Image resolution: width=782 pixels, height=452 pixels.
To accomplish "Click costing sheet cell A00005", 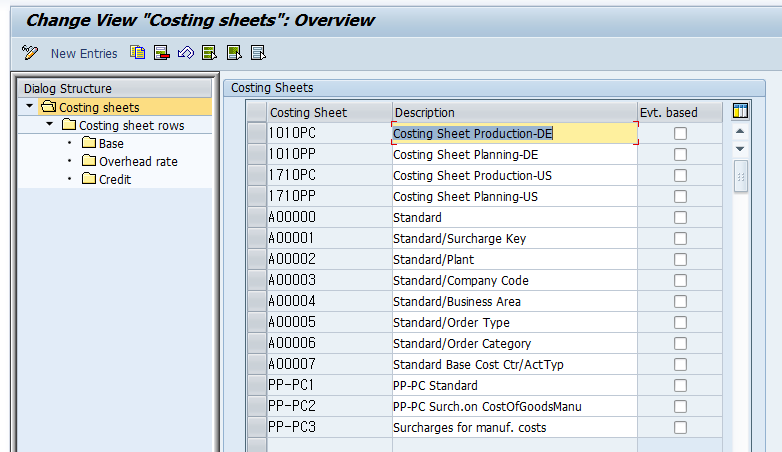I will pos(330,322).
